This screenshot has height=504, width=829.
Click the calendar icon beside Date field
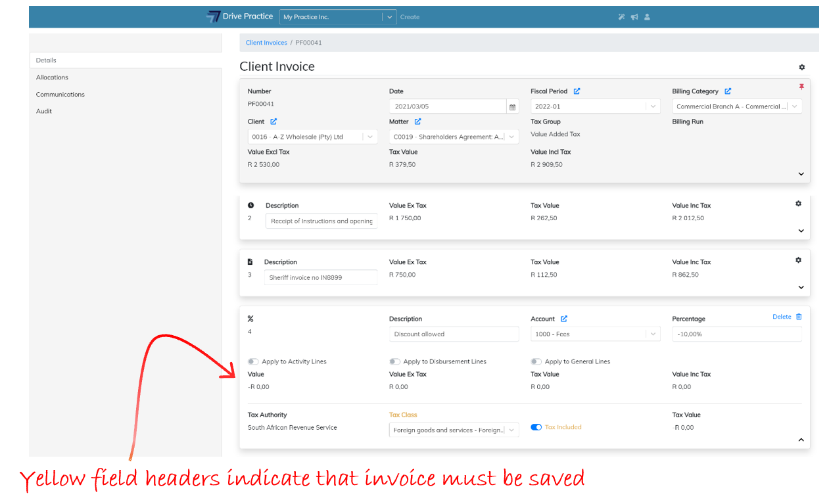pyautogui.click(x=512, y=106)
